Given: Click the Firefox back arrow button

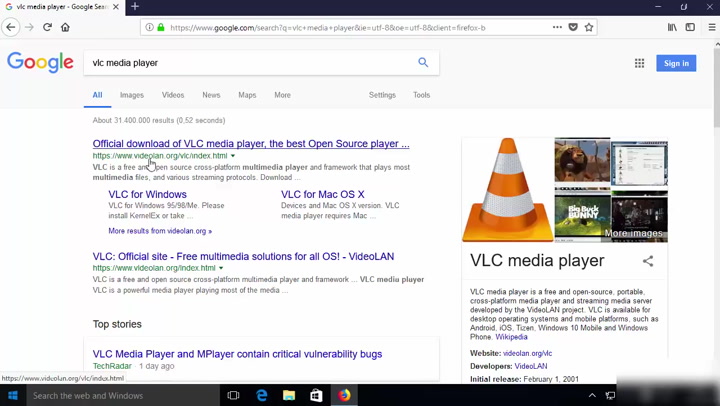Looking at the screenshot, I should pos(11,27).
